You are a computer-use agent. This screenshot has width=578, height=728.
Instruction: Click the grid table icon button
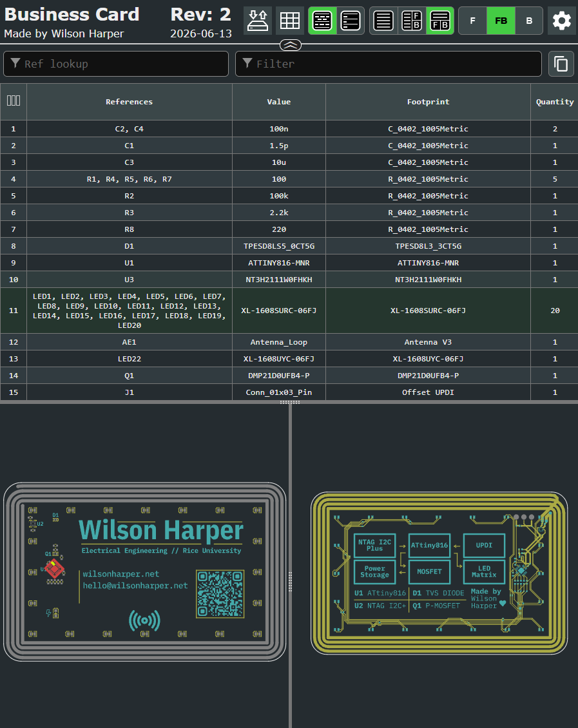290,21
